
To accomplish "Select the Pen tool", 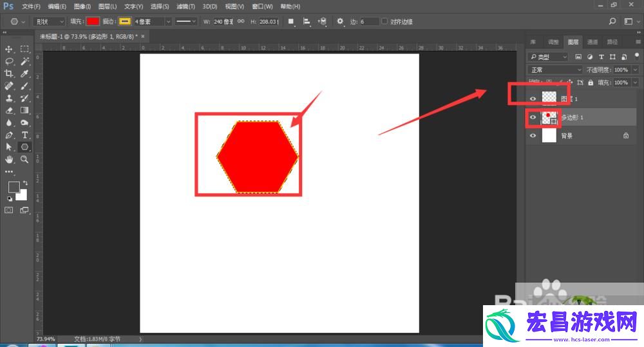I will [x=8, y=135].
